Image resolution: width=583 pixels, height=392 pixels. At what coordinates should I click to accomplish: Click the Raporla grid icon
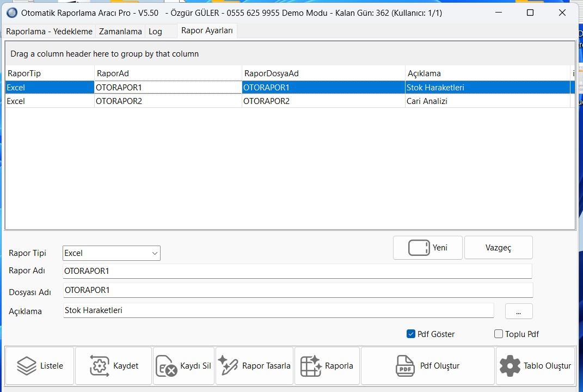(x=311, y=366)
